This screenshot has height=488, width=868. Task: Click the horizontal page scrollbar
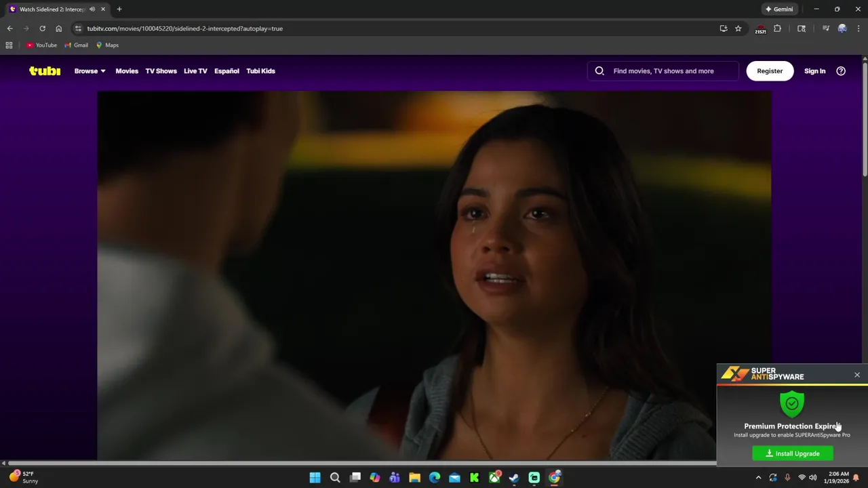[x=362, y=464]
